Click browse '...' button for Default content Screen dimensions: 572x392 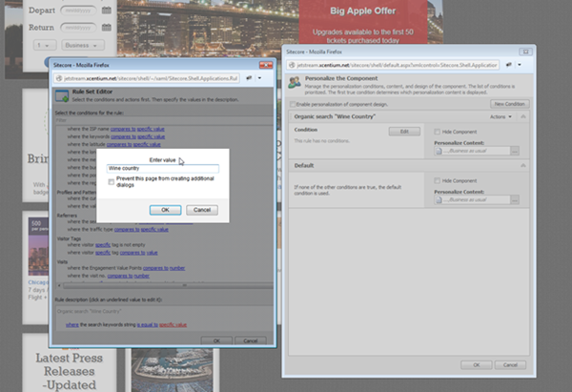pyautogui.click(x=515, y=199)
